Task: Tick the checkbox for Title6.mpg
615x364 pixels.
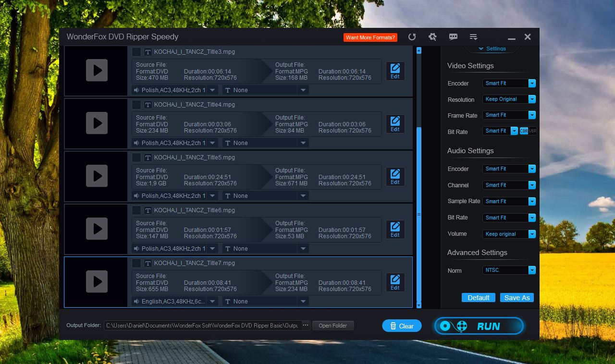Action: coord(136,210)
